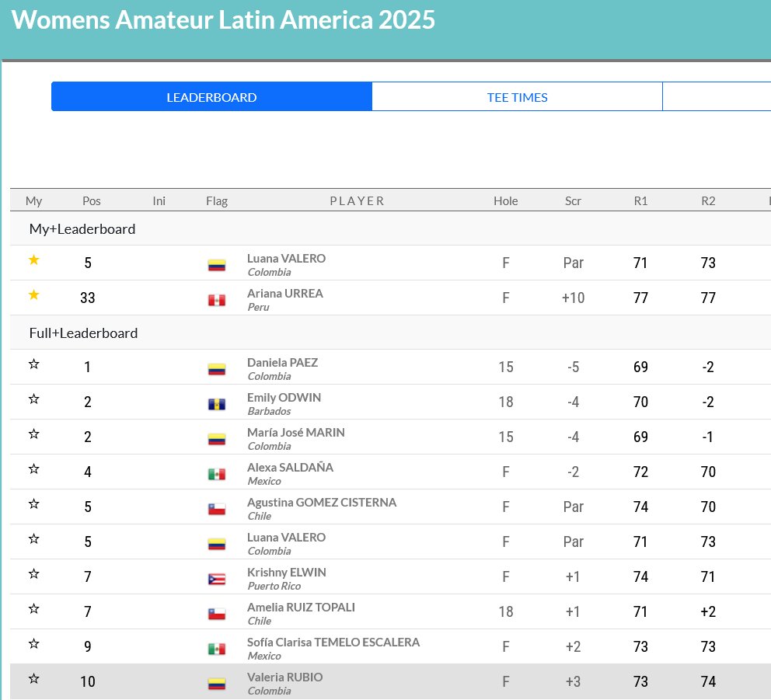This screenshot has width=771, height=700.
Task: Sort the table by the R1 column
Action: point(640,200)
